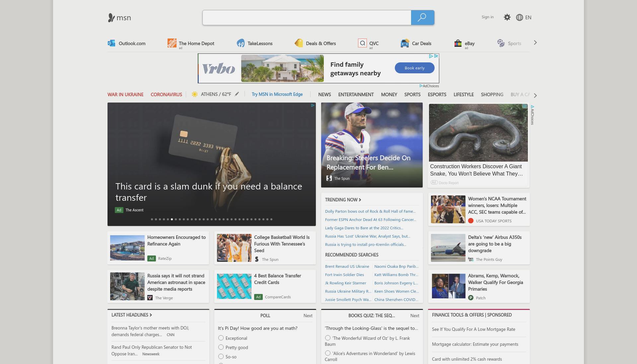Screen dimensions: 637x364
Task: Click the AdChoices icon on Vrbo banner
Action: tap(431, 56)
